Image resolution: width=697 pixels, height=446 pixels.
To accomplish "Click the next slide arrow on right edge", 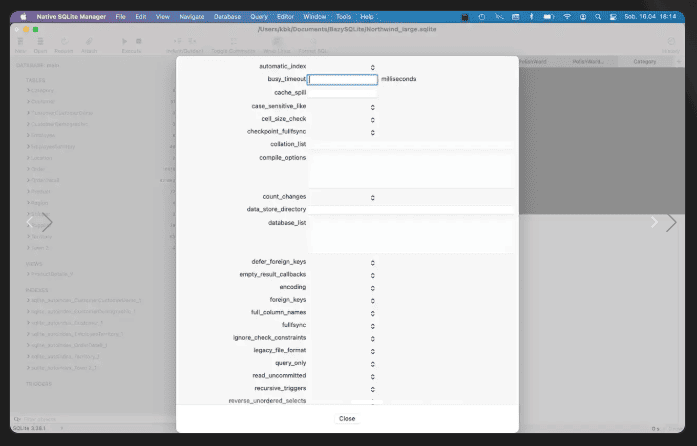I will click(x=671, y=222).
